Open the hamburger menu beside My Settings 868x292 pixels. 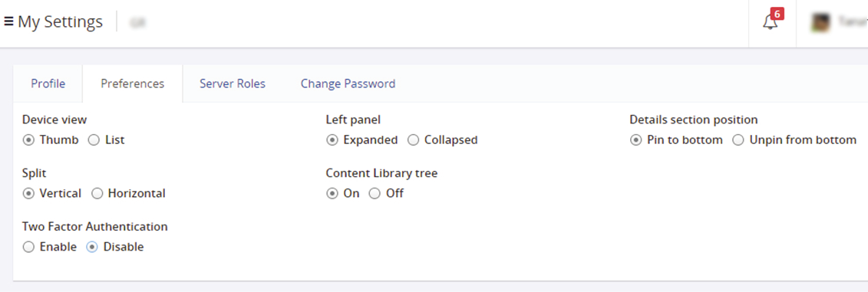click(8, 22)
